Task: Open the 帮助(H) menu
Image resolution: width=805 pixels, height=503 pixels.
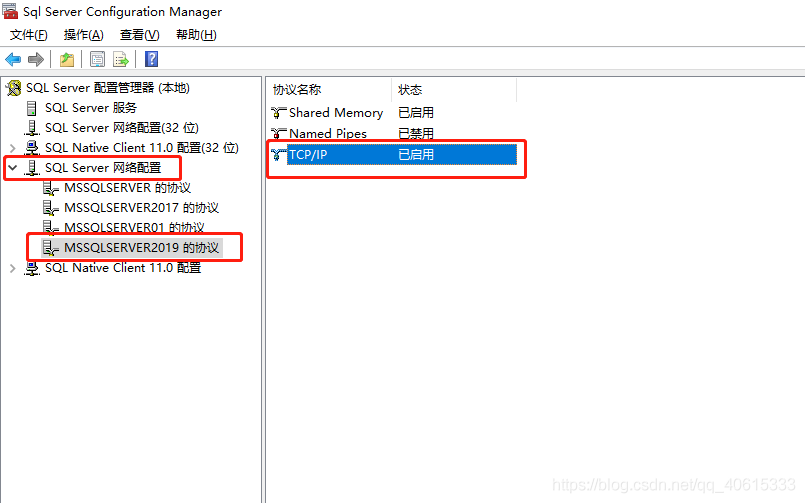Action: click(195, 35)
